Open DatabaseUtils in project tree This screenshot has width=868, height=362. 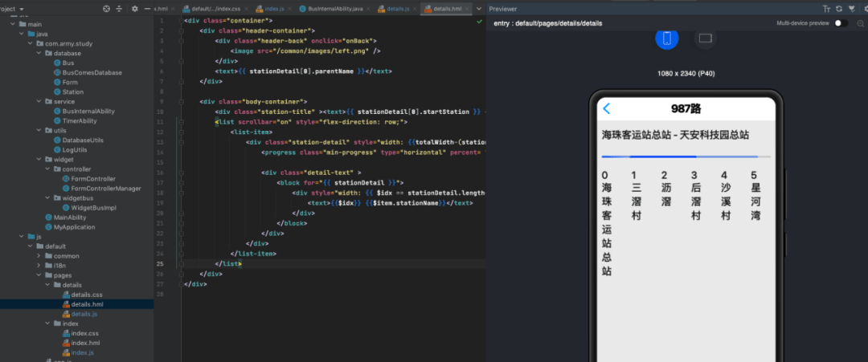coord(83,140)
